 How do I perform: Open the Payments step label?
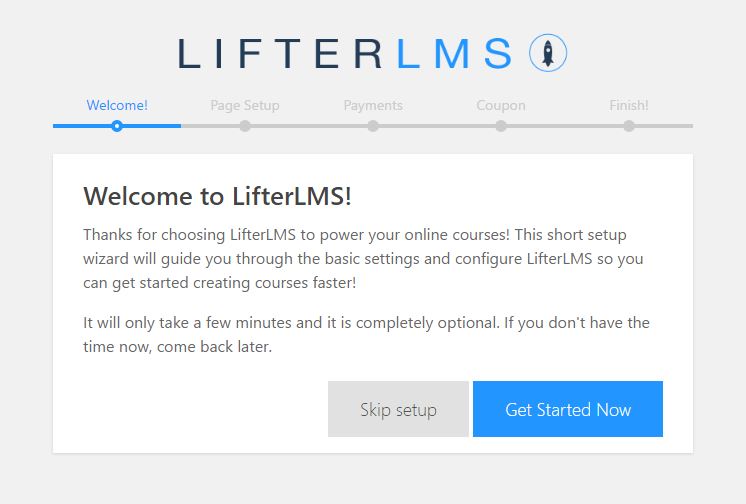[x=373, y=105]
